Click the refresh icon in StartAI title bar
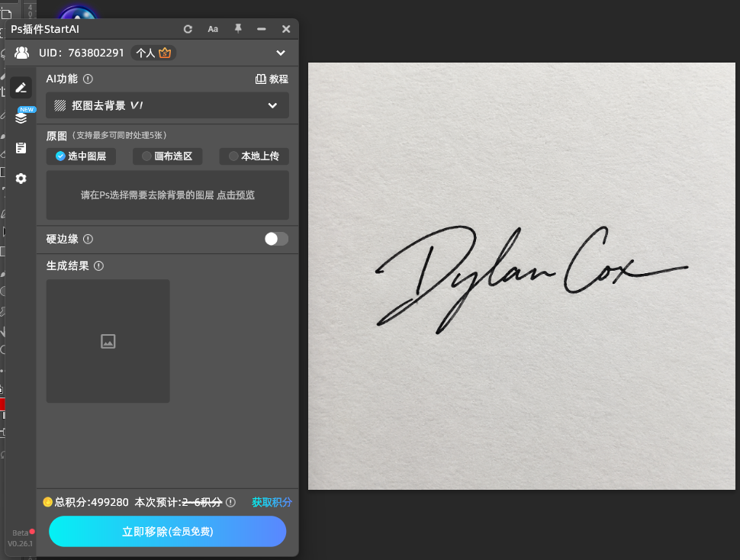This screenshot has height=560, width=740. [188, 29]
